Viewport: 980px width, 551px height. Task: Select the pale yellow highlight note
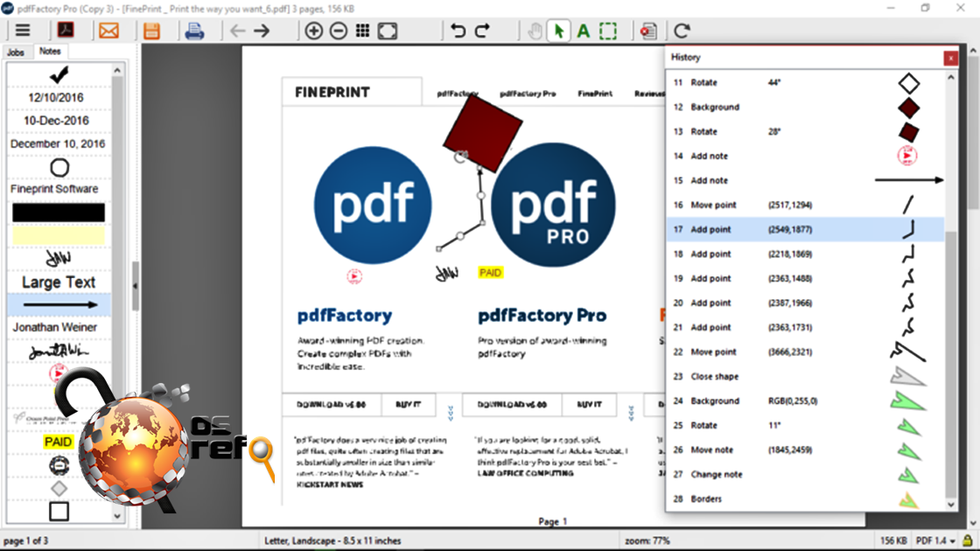(x=59, y=235)
